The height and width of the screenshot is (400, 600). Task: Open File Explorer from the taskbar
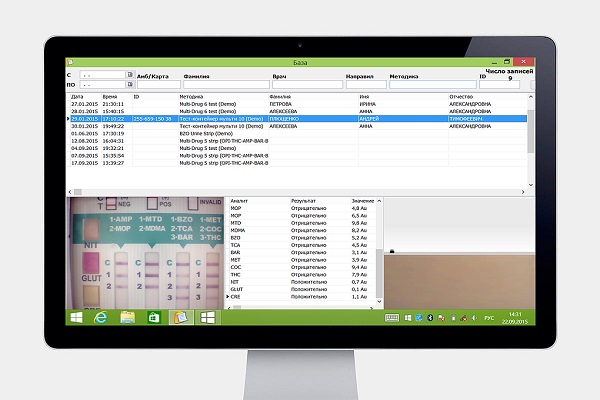(128, 317)
